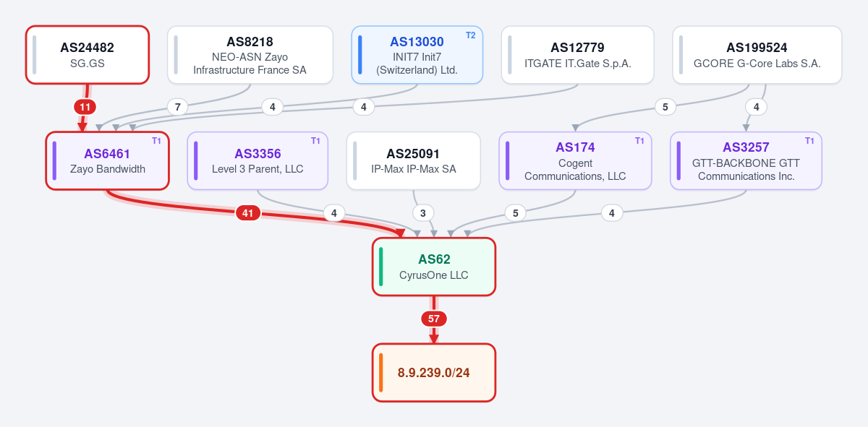Select the AS25091 IP-Max node

(x=414, y=160)
